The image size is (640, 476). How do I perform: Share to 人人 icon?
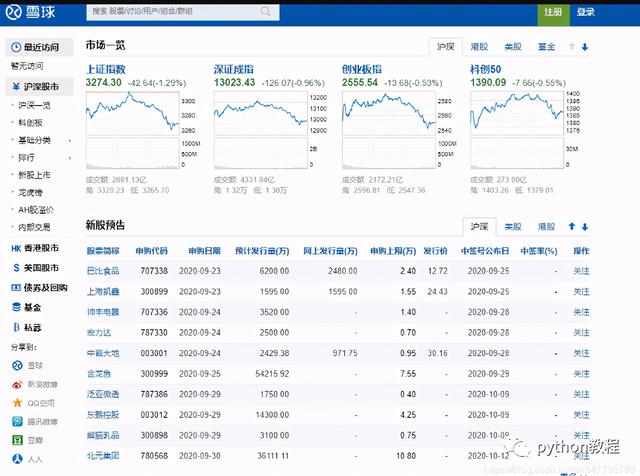click(18, 459)
